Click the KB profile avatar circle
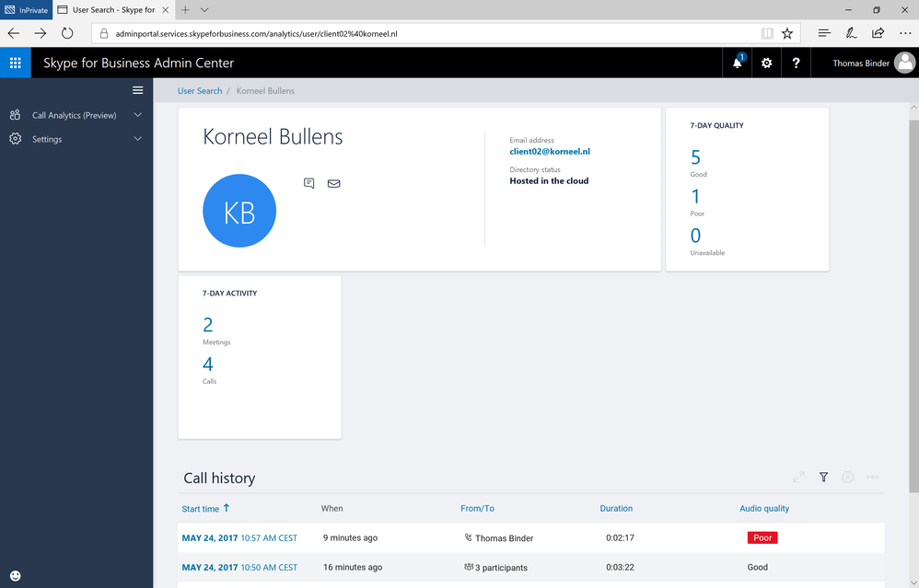This screenshot has height=588, width=919. tap(239, 211)
